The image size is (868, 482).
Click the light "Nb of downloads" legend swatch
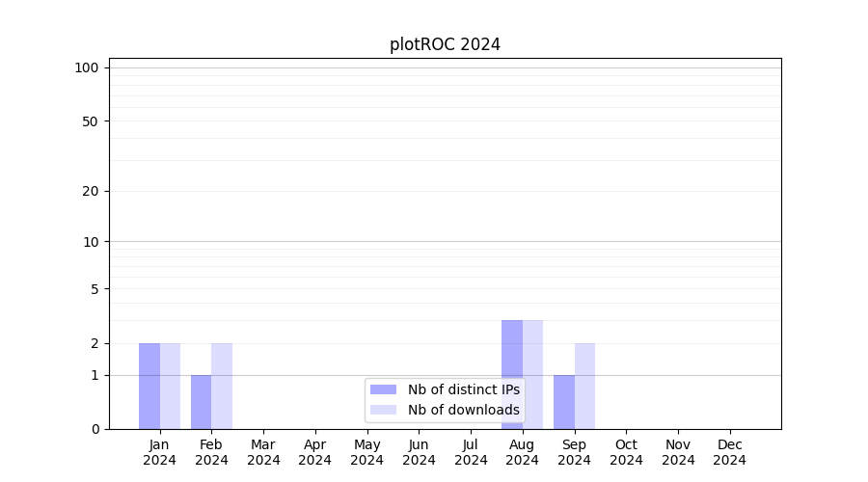tap(383, 410)
